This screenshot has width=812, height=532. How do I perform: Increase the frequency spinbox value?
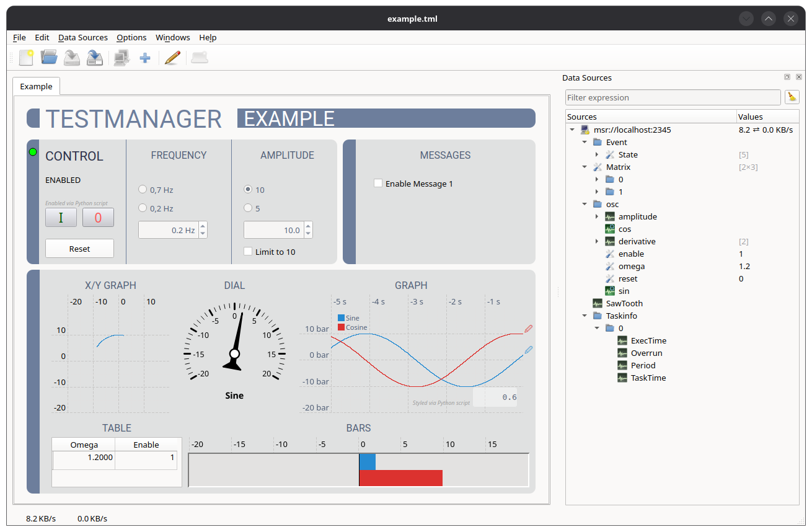pos(203,226)
